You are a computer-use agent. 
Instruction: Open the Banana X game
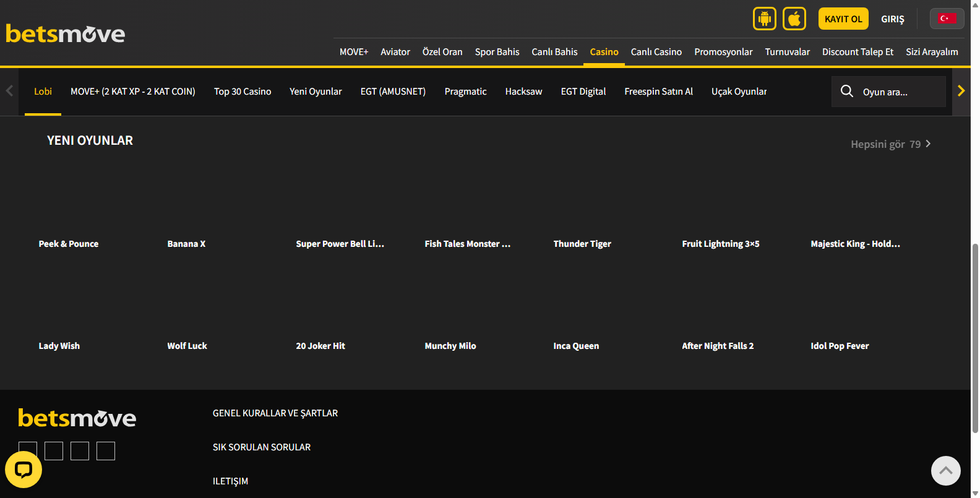pyautogui.click(x=186, y=244)
